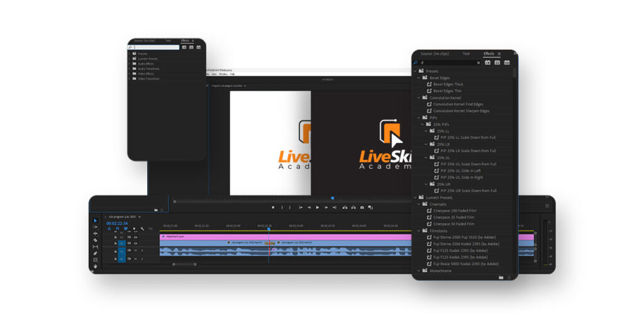This screenshot has height=323, width=644.
Task: Toggle the timeline snap magnet icon
Action: click(x=118, y=229)
